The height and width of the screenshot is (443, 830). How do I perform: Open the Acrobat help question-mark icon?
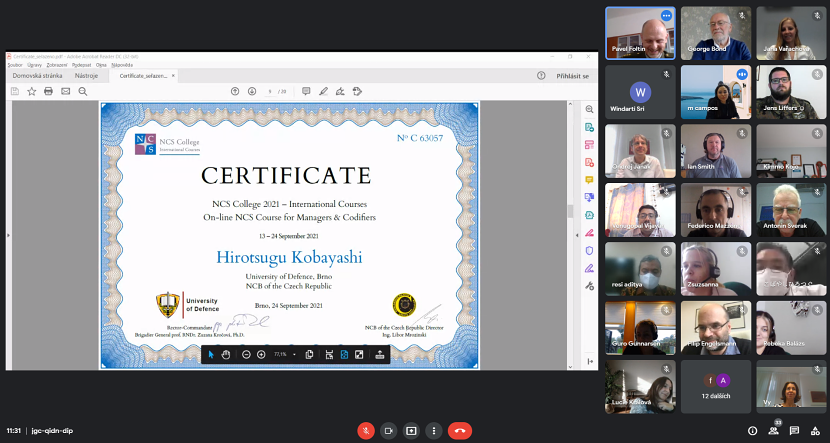pos(541,76)
